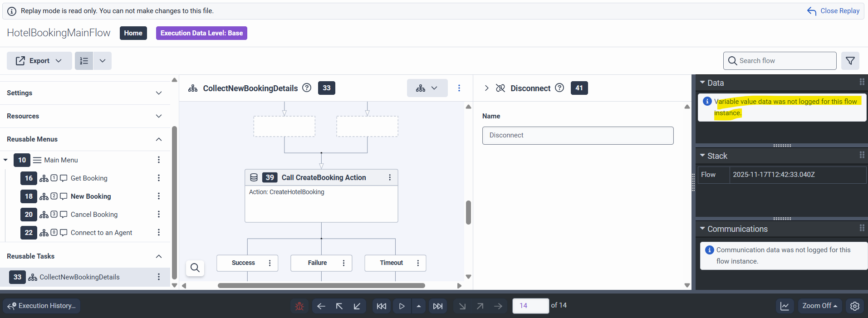Click the Search flow field
This screenshot has width=868, height=318.
tap(780, 61)
